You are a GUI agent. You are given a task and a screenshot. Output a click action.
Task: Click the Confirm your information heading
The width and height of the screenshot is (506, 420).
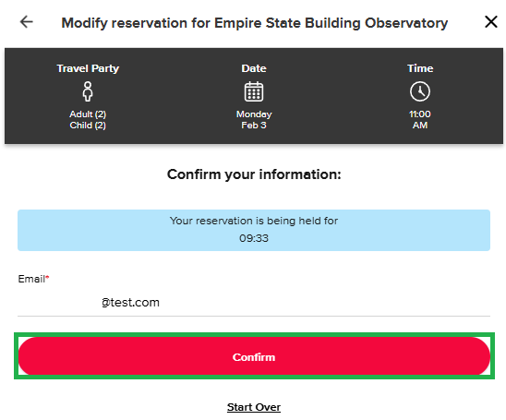pyautogui.click(x=254, y=174)
